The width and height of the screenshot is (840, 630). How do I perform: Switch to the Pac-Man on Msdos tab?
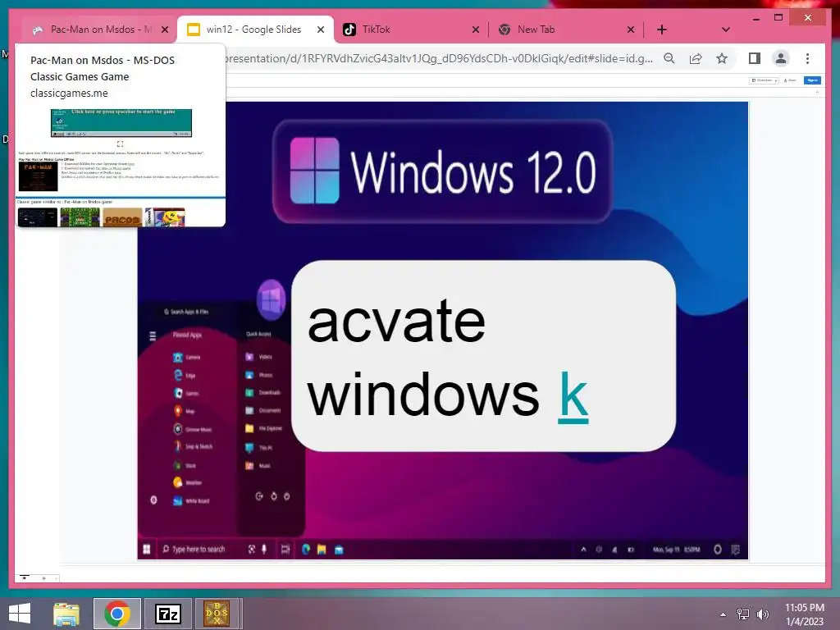point(99,30)
